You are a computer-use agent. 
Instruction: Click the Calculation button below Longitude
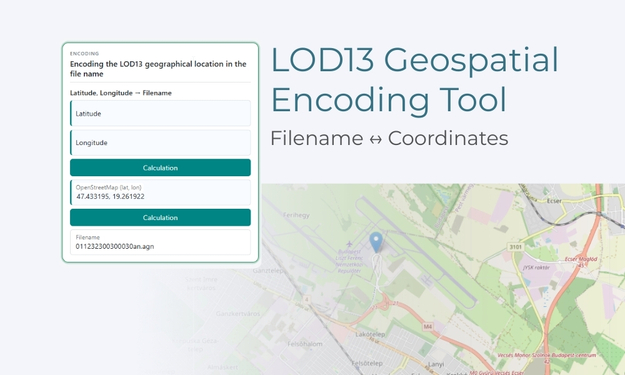coord(160,168)
